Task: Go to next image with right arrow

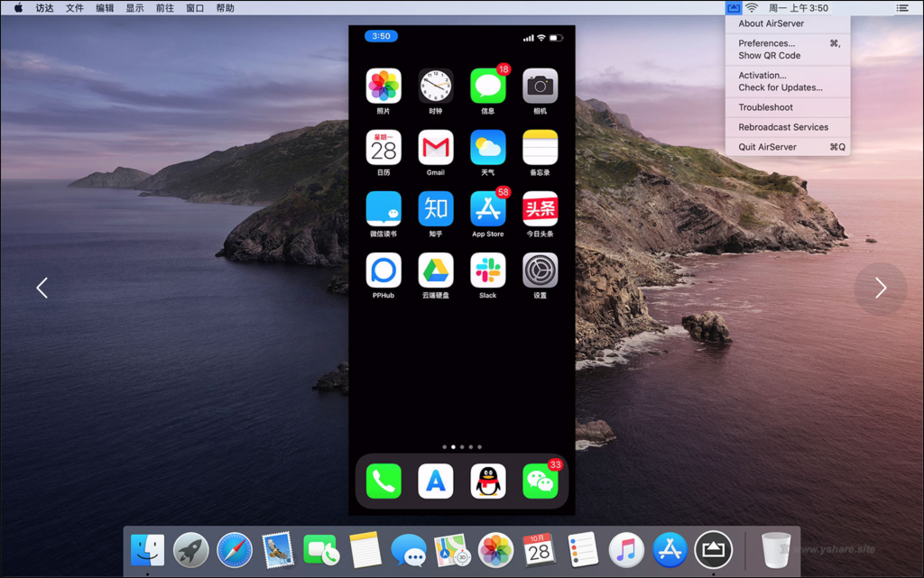Action: pos(881,288)
